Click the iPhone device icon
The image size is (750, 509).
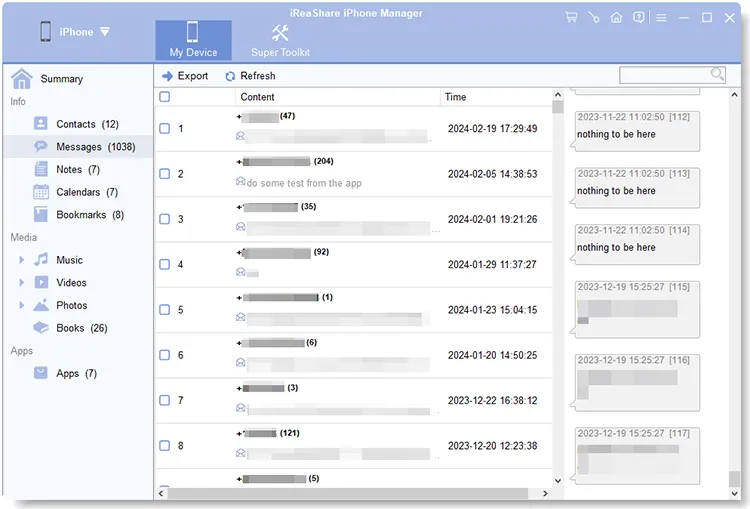[x=45, y=32]
